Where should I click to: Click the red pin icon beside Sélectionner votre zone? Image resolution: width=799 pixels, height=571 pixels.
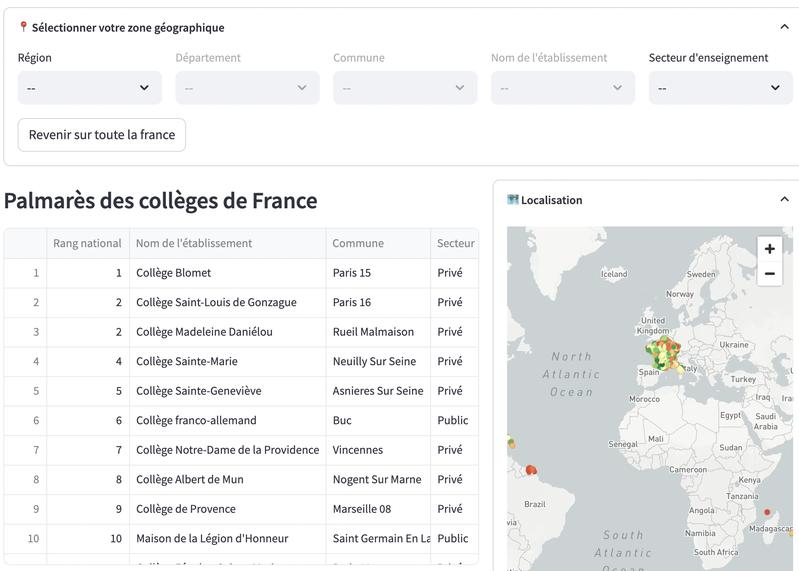pos(23,27)
